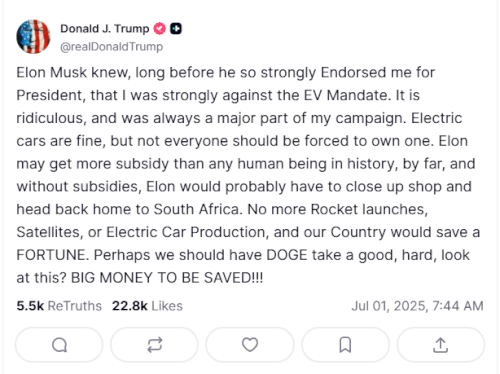Open Donald J. Trump display name link
This screenshot has height=374, width=500.
point(105,29)
